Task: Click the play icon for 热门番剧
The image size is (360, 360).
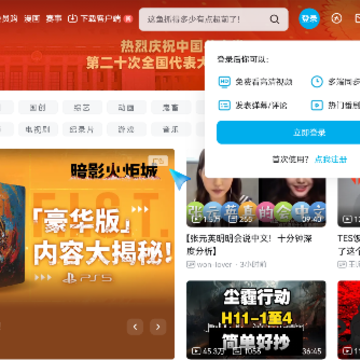Action: (317, 105)
